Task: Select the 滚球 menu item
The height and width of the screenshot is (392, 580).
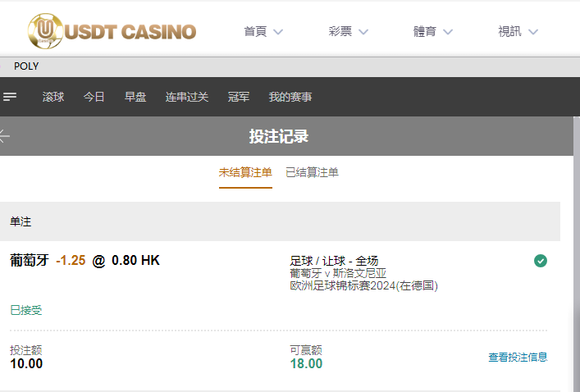Action: 53,97
